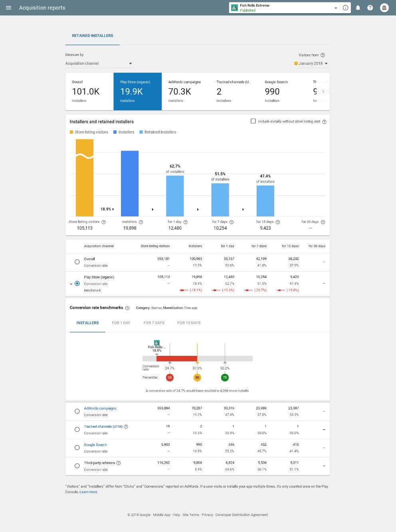Screen dimensions: 396x532
Task: Open the Installers benchmark tab
Action: tap(87, 323)
